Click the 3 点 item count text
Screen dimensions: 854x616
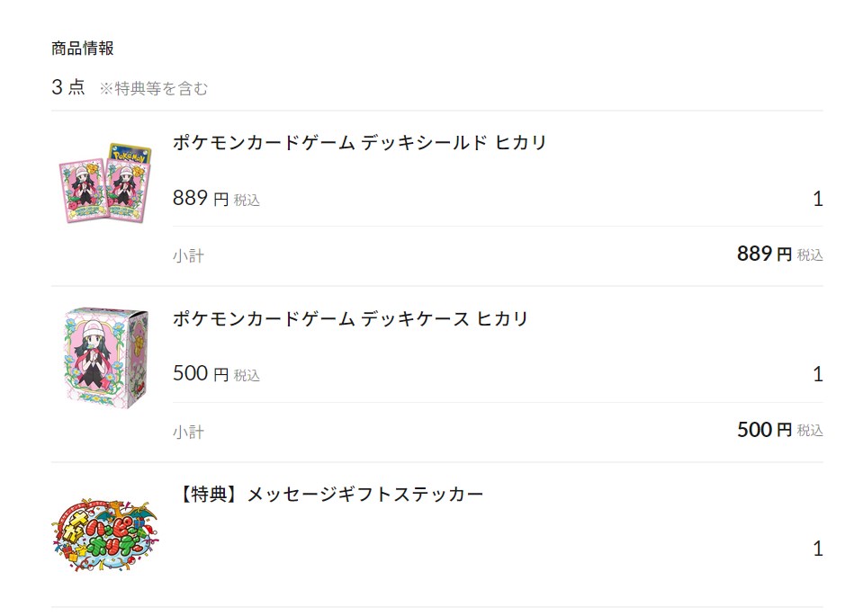pos(68,87)
